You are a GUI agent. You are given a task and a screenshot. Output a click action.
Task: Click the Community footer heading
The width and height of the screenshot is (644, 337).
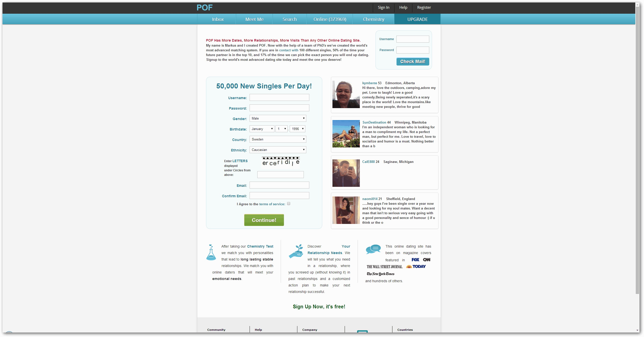(x=216, y=330)
